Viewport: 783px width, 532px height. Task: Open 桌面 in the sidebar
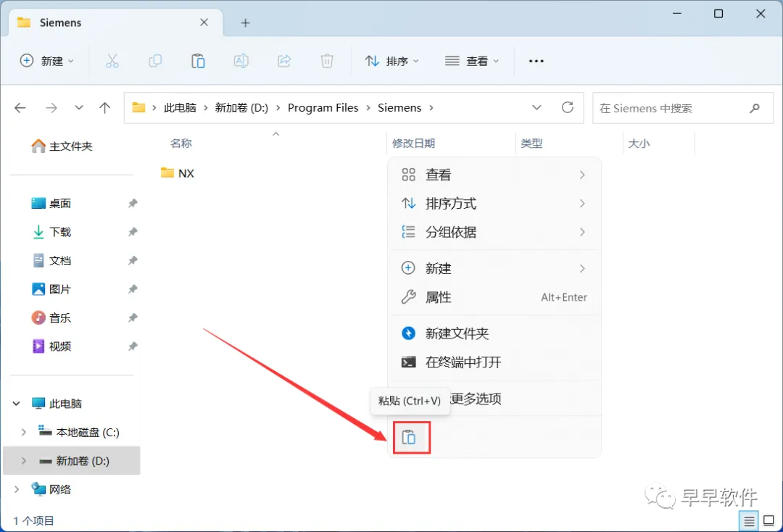[51, 203]
